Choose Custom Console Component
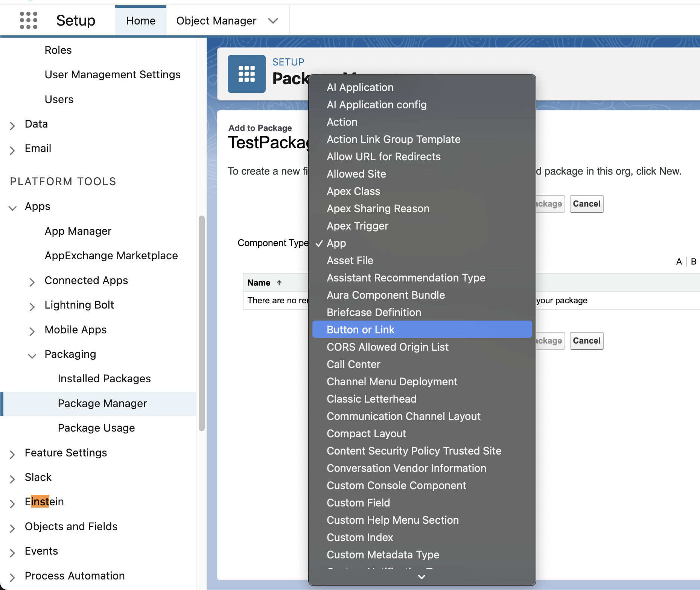700x590 pixels. 422,485
